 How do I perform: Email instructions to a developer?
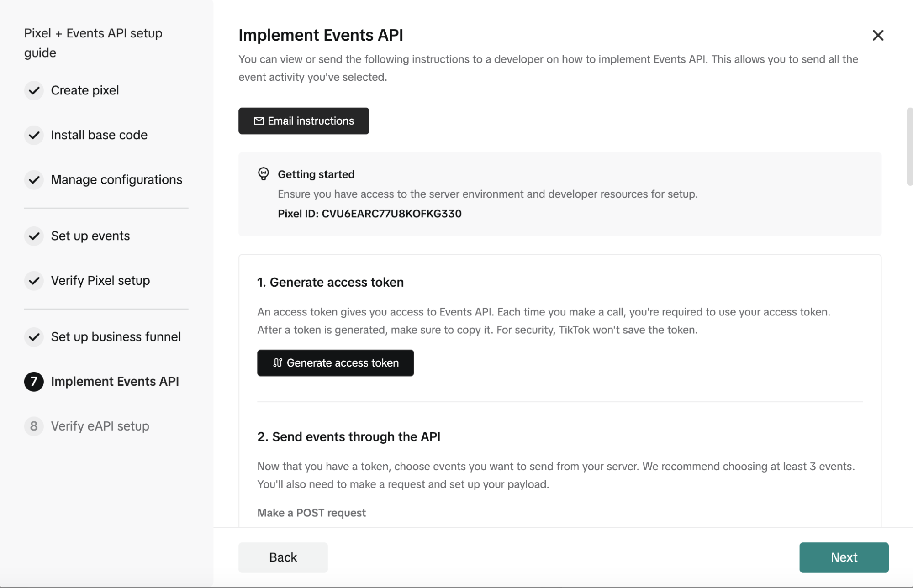tap(304, 121)
